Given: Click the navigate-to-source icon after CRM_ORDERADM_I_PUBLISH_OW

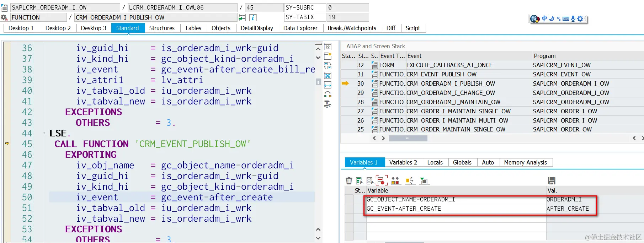Looking at the screenshot, I should pos(242,17).
